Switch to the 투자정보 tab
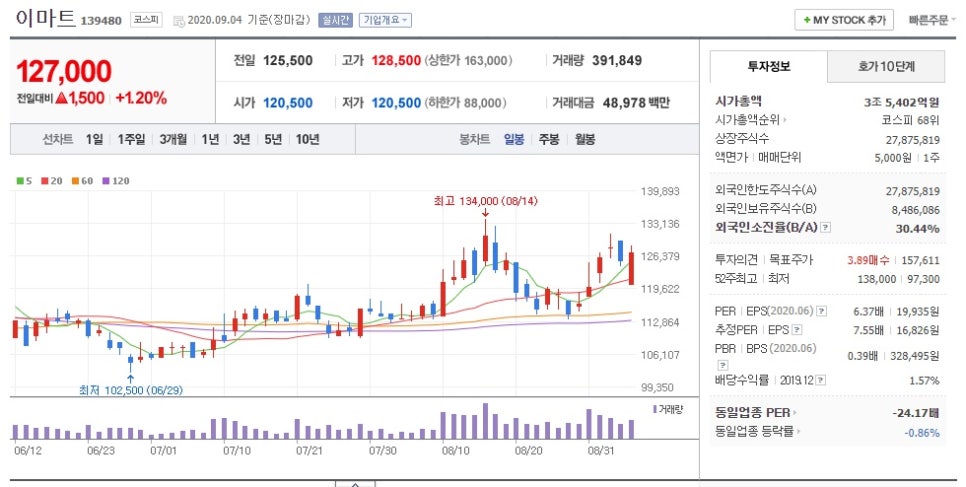 768,67
